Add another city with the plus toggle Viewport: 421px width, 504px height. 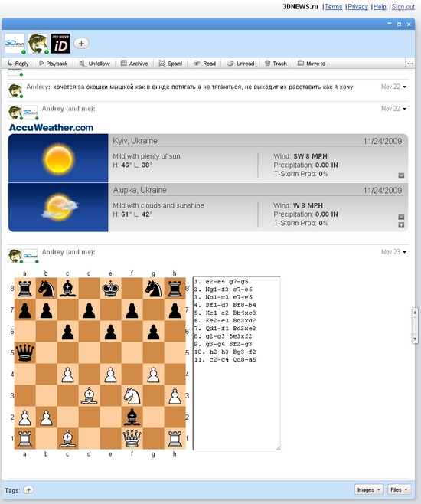pos(401,225)
